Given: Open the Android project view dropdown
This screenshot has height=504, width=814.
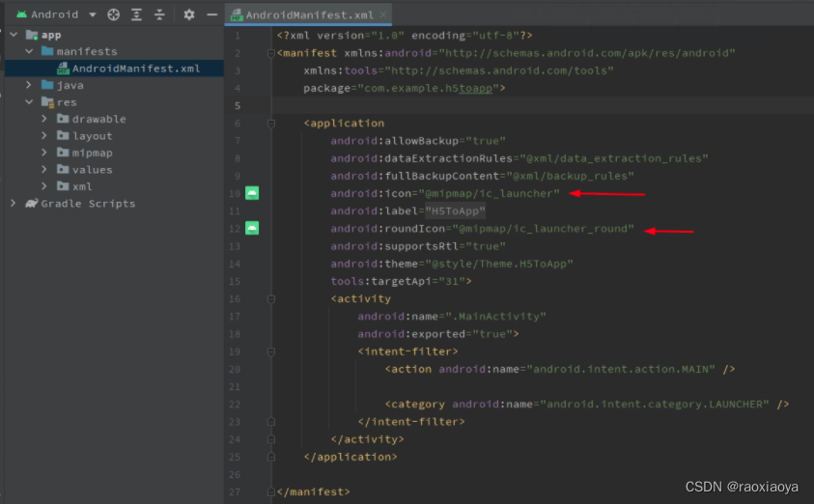Looking at the screenshot, I should 93,14.
